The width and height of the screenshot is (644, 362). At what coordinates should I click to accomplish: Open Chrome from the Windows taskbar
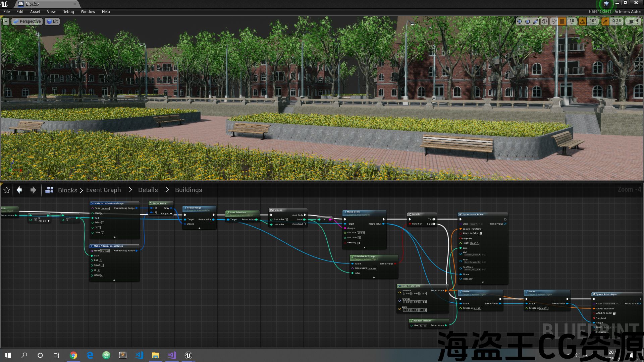73,355
